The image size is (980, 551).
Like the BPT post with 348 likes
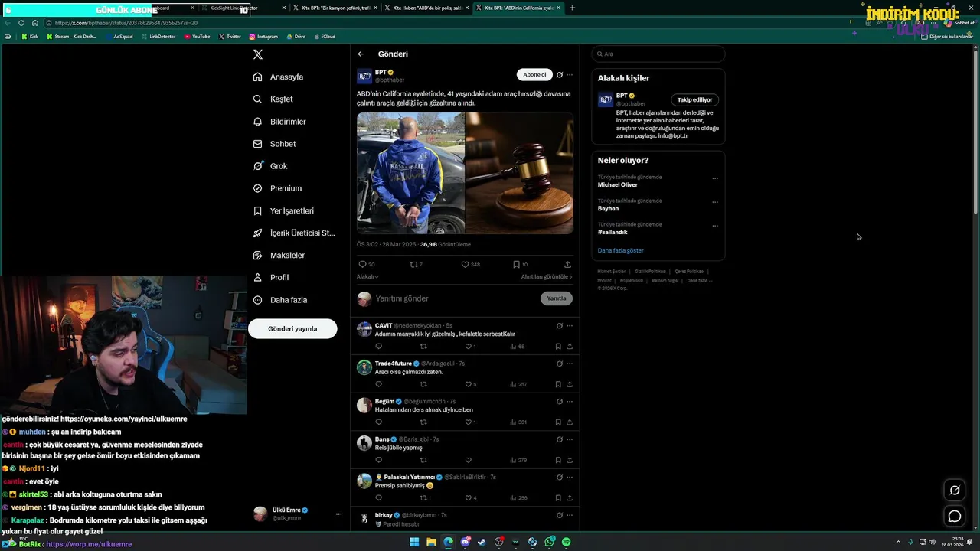[470, 264]
